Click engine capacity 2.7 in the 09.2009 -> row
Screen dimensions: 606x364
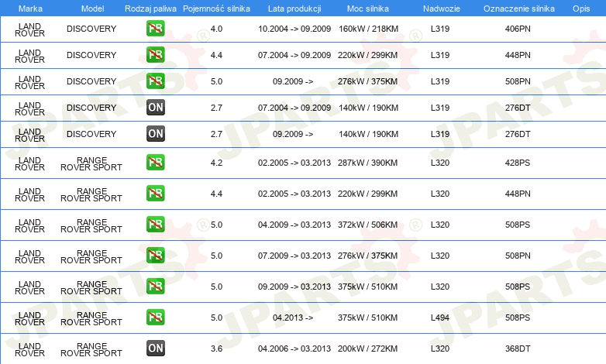(x=216, y=134)
